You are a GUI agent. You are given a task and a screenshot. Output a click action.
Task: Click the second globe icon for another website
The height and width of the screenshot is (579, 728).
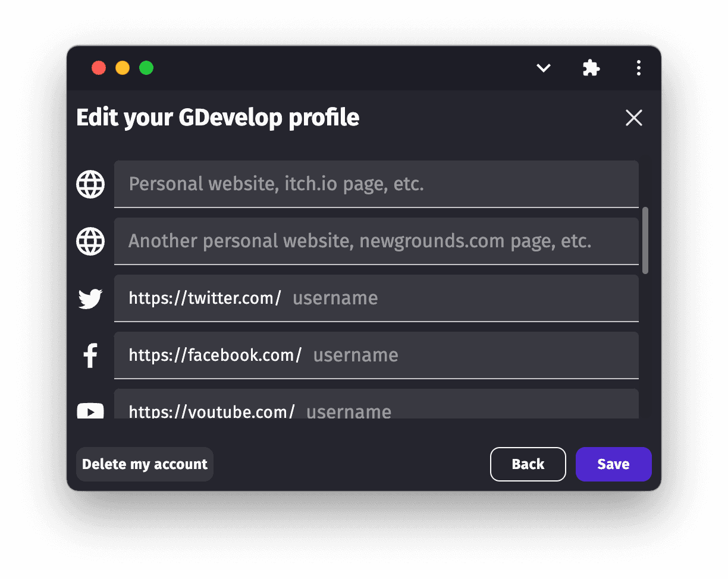point(90,241)
